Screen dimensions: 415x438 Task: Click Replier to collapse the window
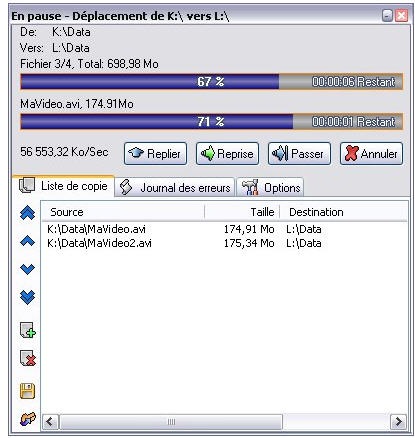(x=155, y=154)
